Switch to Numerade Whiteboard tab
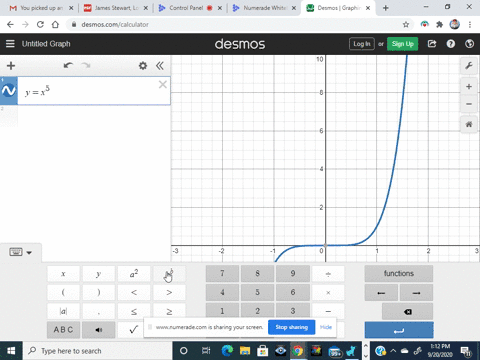Screen dimensions: 480x360 pyautogui.click(x=264, y=8)
